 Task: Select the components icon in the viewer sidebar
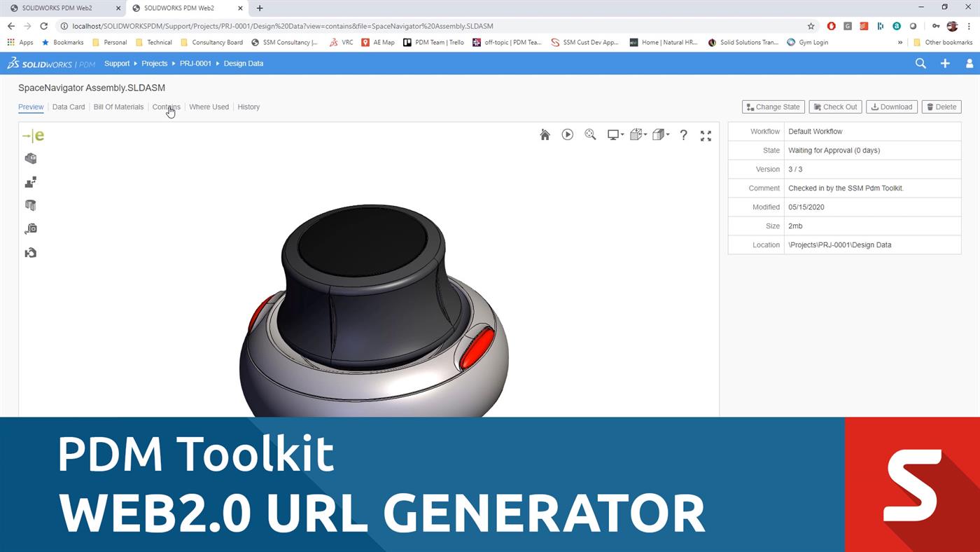click(x=30, y=158)
